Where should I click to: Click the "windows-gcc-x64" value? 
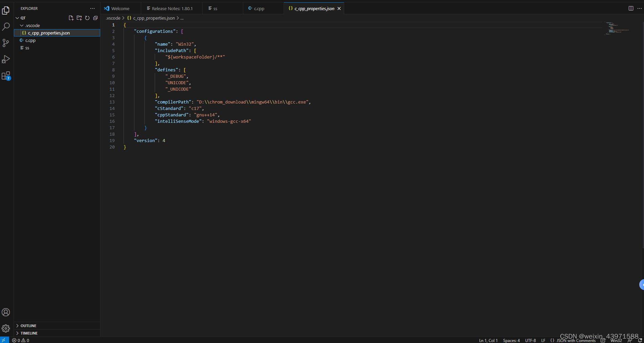point(229,121)
